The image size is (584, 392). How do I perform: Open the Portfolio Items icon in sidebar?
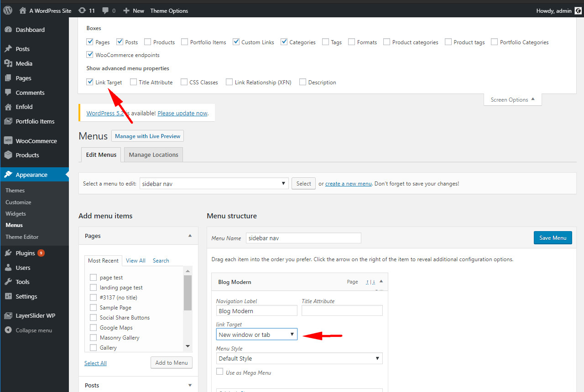[x=8, y=121]
